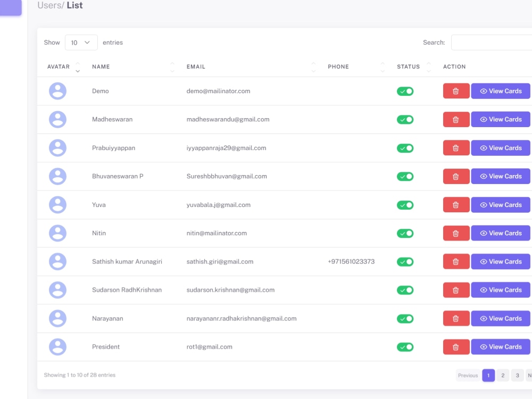This screenshot has width=532, height=399.
Task: View Cards for Sathish kumar Arunagiri
Action: pos(501,262)
